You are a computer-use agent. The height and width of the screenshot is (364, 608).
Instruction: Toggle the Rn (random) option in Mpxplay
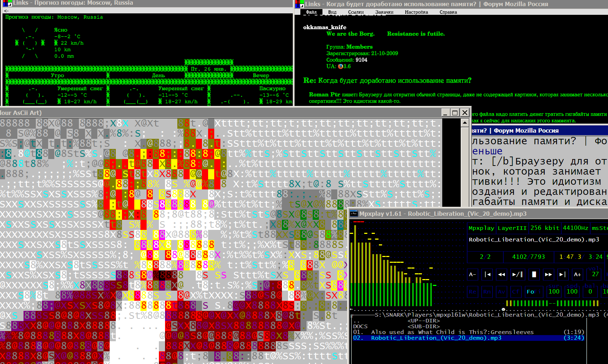pos(487,292)
